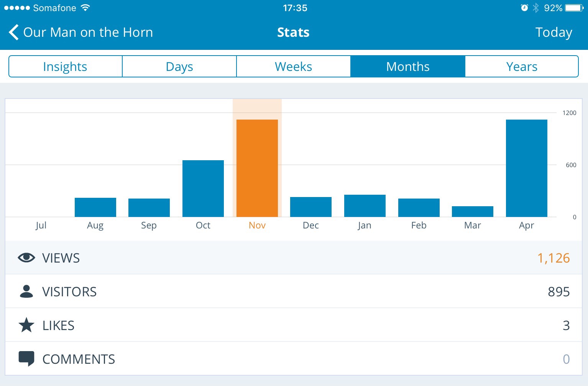Tap the back chevron arrow icon
The height and width of the screenshot is (386, 588).
(x=14, y=33)
